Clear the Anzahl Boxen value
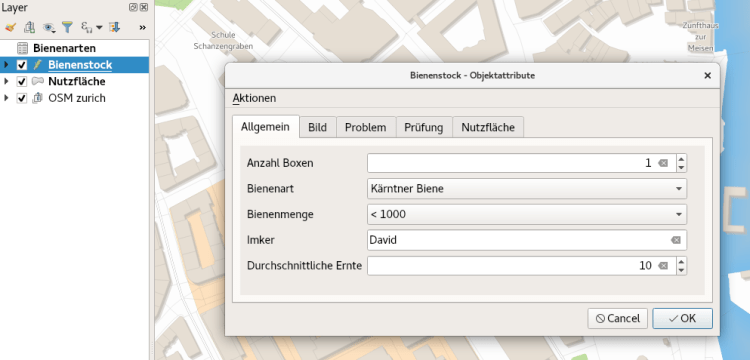 [662, 163]
